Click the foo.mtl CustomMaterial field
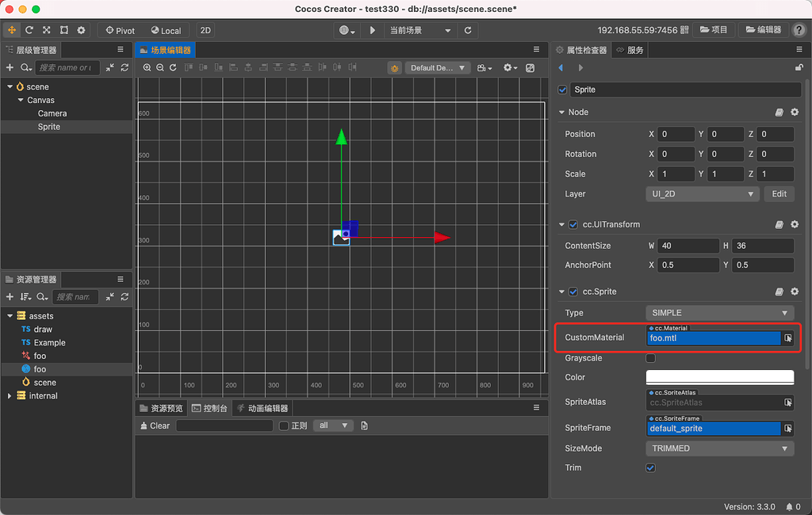This screenshot has width=812, height=515. [714, 338]
